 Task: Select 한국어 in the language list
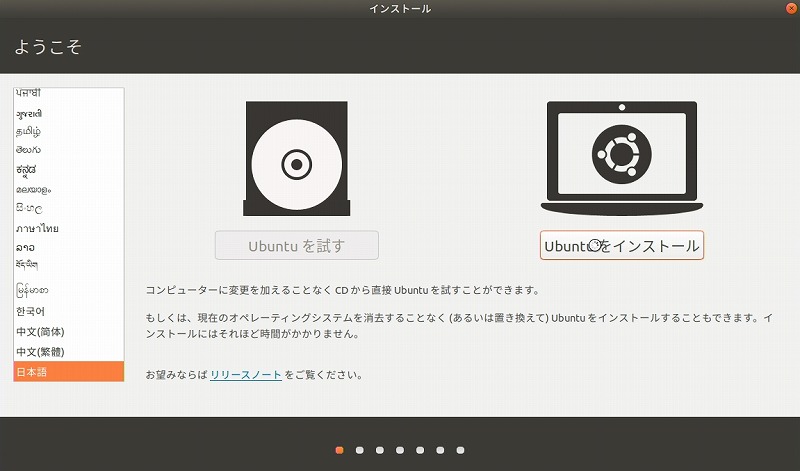point(68,311)
